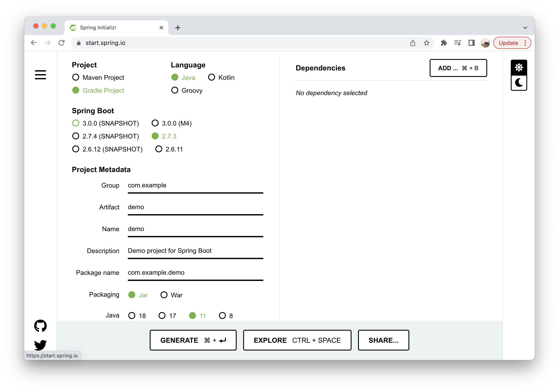The image size is (559, 392).
Task: Set packaging to War
Action: click(171, 295)
